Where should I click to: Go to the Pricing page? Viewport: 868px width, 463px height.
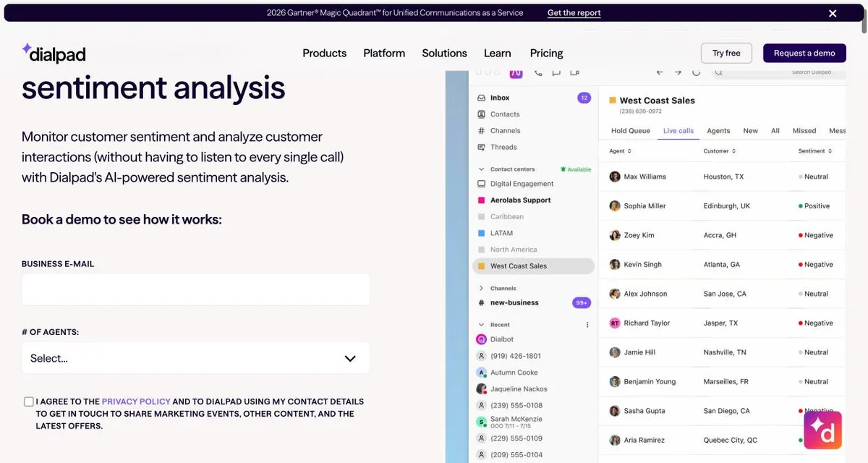pos(546,53)
